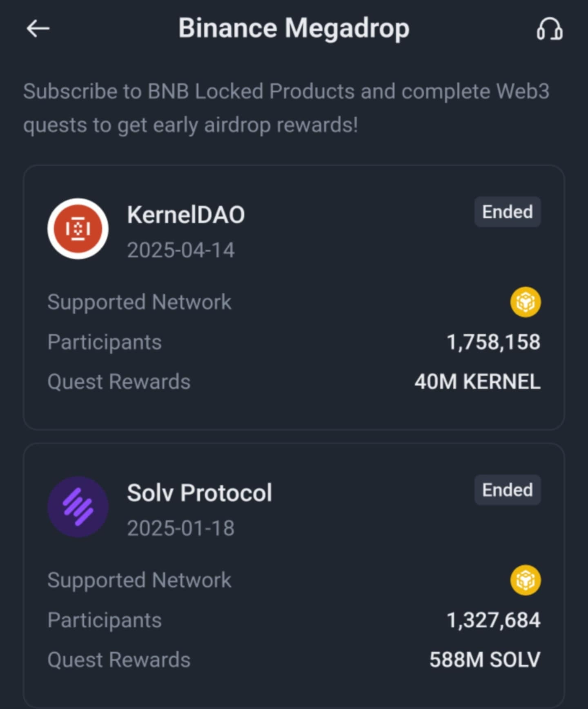Screen dimensions: 588x709
Task: Tap the Solv Protocol purple logo
Action: 78,507
